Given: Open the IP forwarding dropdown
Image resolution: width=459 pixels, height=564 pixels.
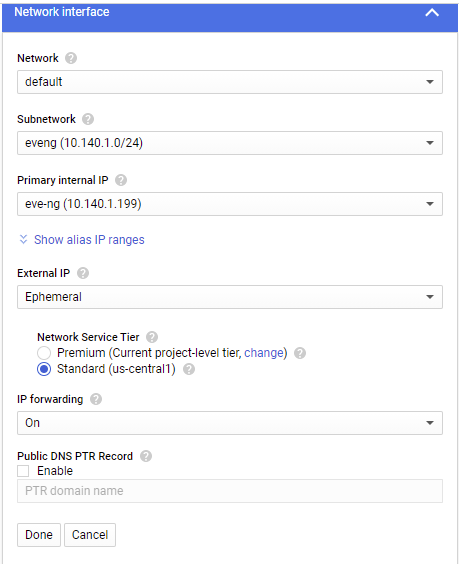Looking at the screenshot, I should click(230, 423).
